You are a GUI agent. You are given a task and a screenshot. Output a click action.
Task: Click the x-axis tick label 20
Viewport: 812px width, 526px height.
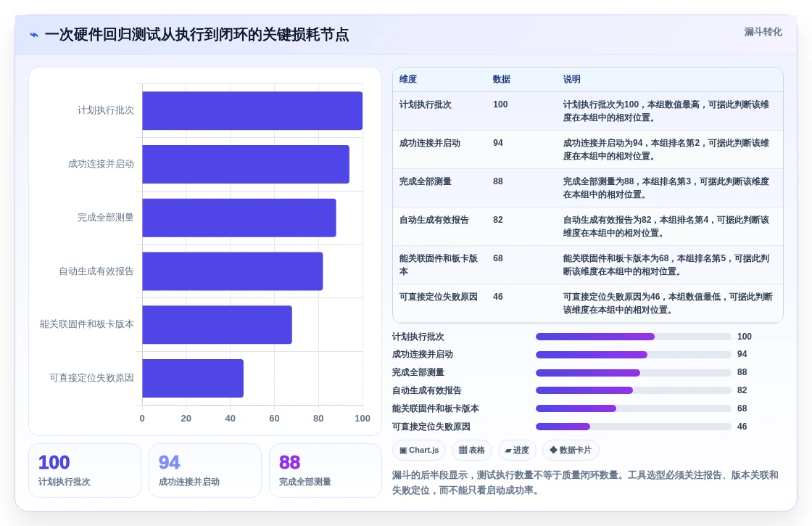point(186,419)
